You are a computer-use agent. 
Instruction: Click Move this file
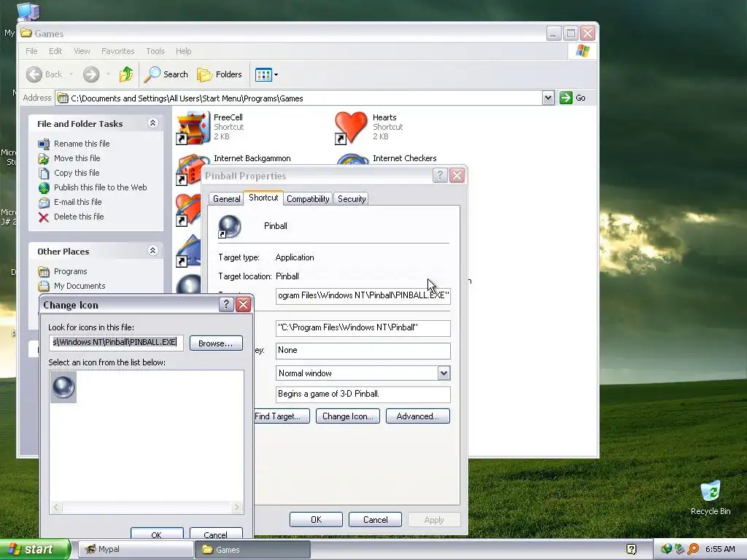click(77, 158)
